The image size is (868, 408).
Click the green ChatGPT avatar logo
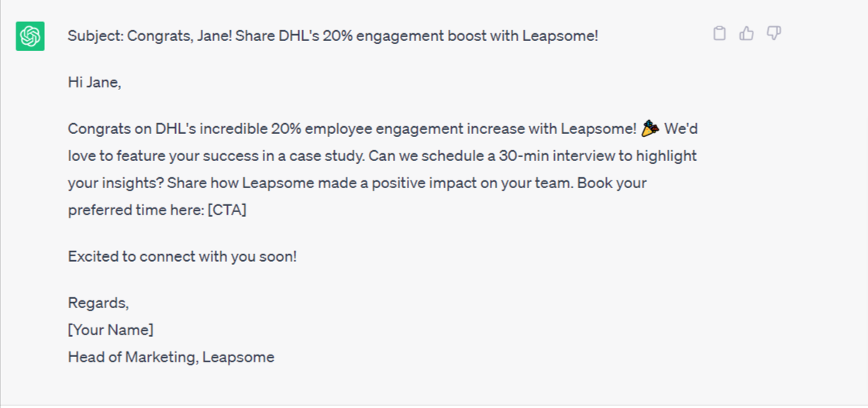coord(30,36)
